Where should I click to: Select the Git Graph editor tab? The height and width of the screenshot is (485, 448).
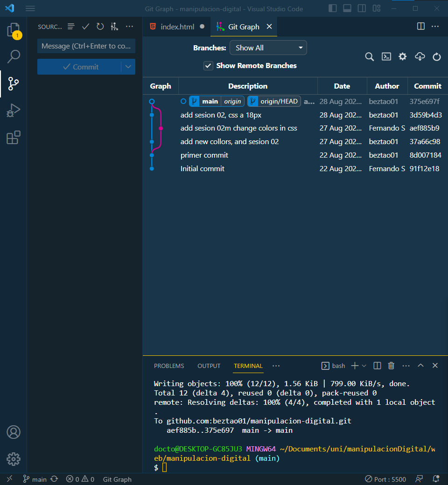coord(244,27)
